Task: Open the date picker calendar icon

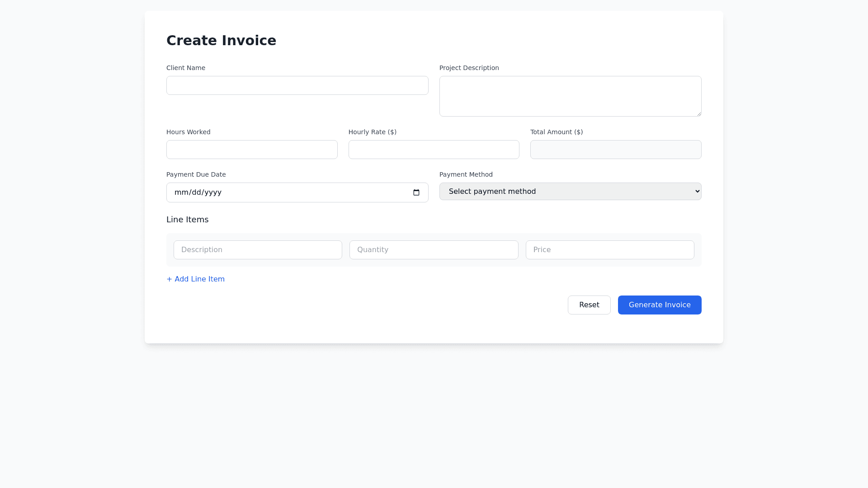Action: coord(416,192)
